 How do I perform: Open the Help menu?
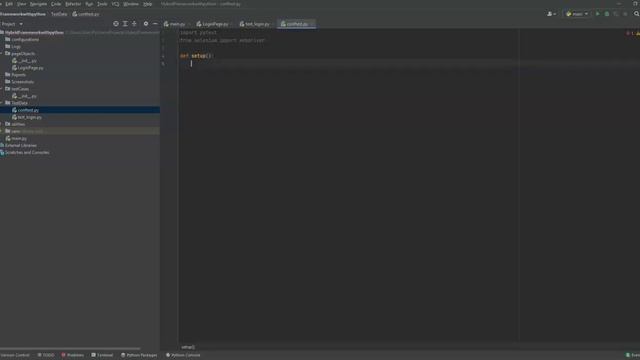147,4
